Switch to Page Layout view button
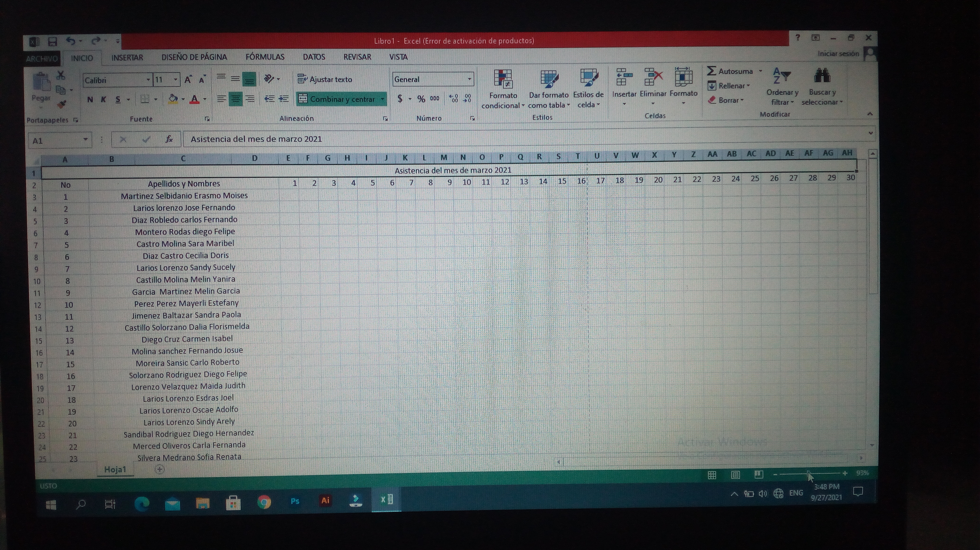The image size is (980, 550). [x=735, y=475]
